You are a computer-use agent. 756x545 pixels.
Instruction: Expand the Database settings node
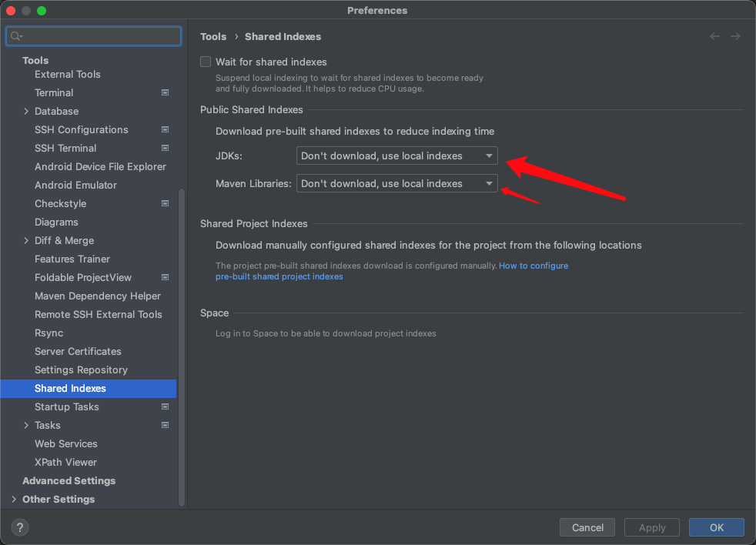coord(26,111)
